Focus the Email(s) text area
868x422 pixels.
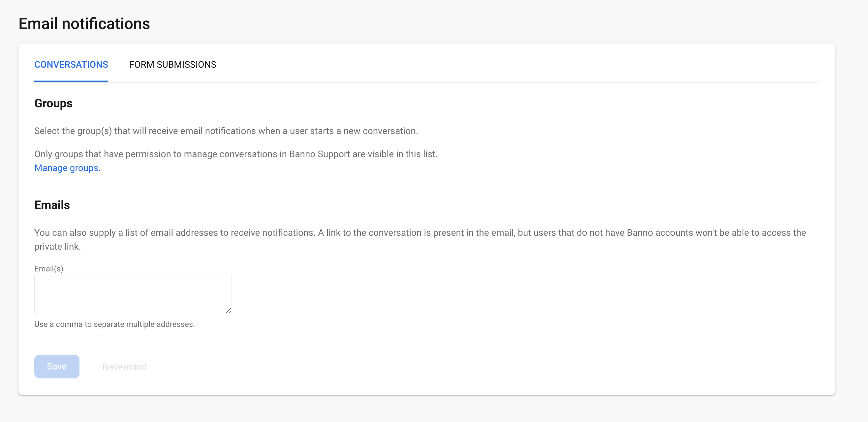pyautogui.click(x=133, y=294)
